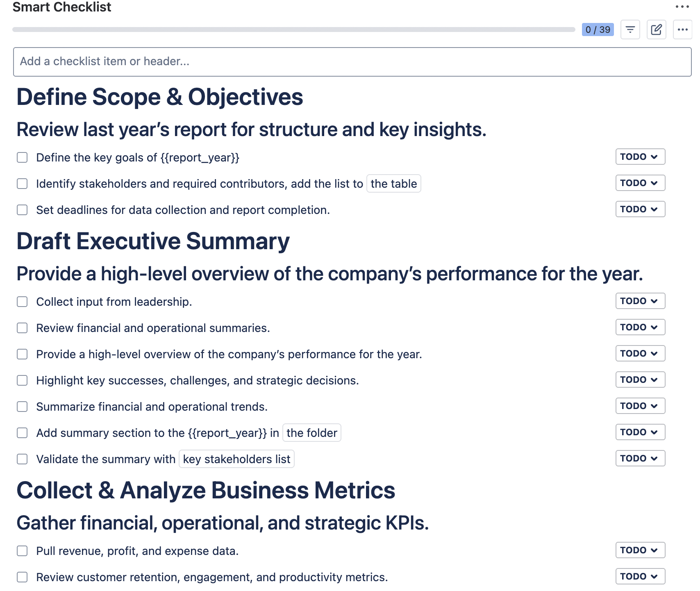
Task: Open the checklist more-options ellipsis button
Action: (682, 30)
